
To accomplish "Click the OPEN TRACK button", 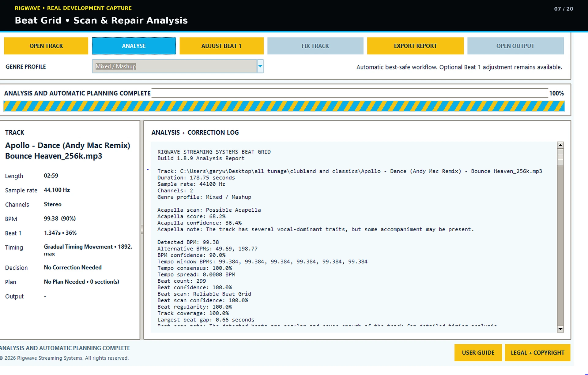I will click(x=46, y=46).
